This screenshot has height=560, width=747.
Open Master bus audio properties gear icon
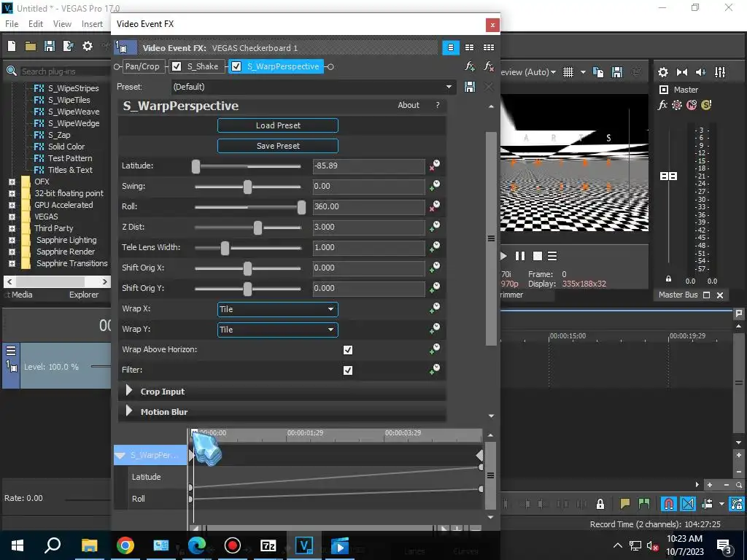point(662,72)
